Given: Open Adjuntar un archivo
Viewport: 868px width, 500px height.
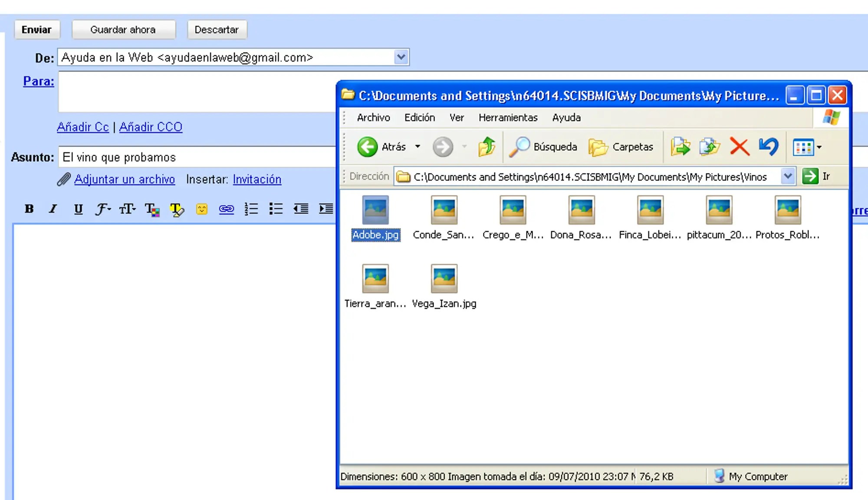Looking at the screenshot, I should coord(125,179).
